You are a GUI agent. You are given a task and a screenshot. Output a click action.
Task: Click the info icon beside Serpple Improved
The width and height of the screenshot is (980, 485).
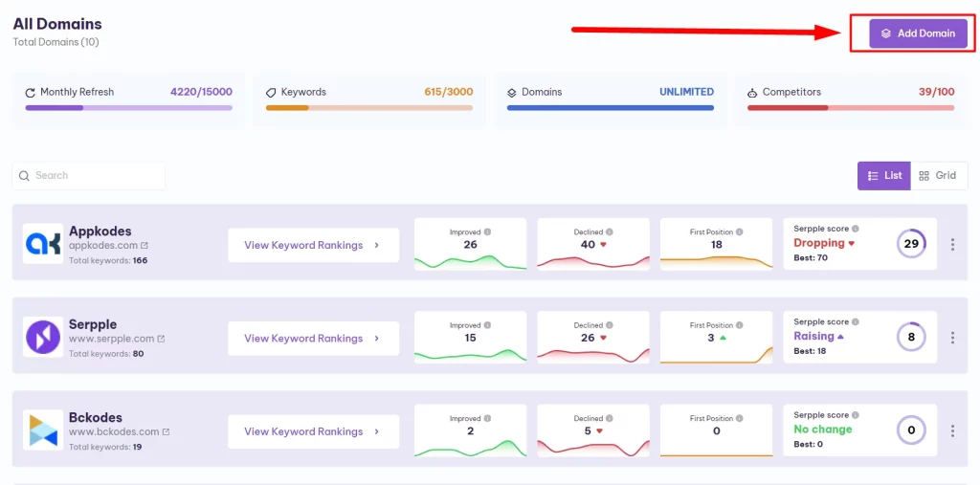click(x=487, y=325)
